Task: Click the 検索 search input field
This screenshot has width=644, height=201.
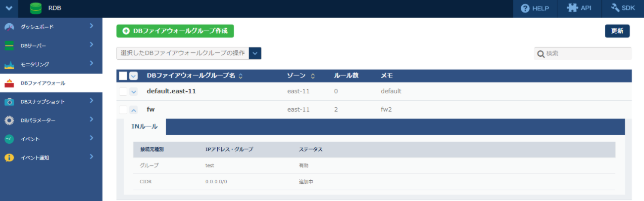Action: pyautogui.click(x=583, y=53)
